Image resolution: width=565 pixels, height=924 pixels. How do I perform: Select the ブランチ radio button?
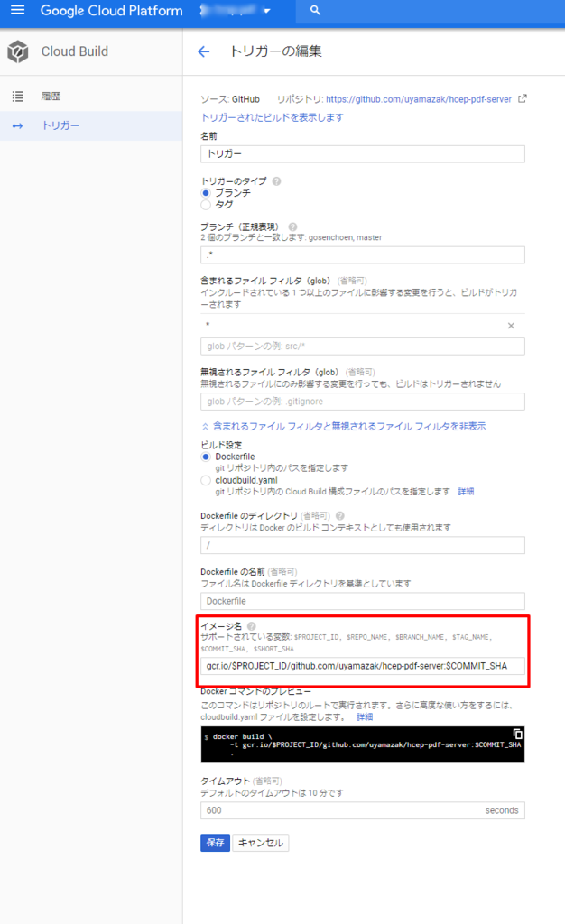[x=206, y=193]
